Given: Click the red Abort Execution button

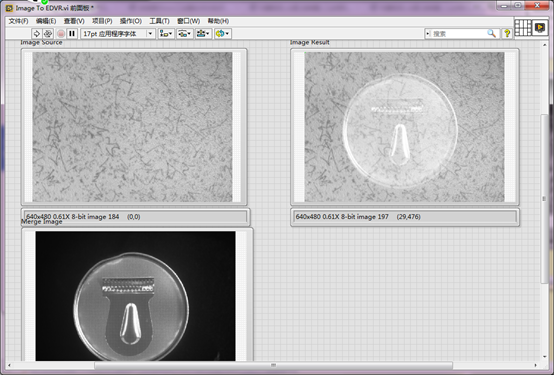Looking at the screenshot, I should 61,34.
